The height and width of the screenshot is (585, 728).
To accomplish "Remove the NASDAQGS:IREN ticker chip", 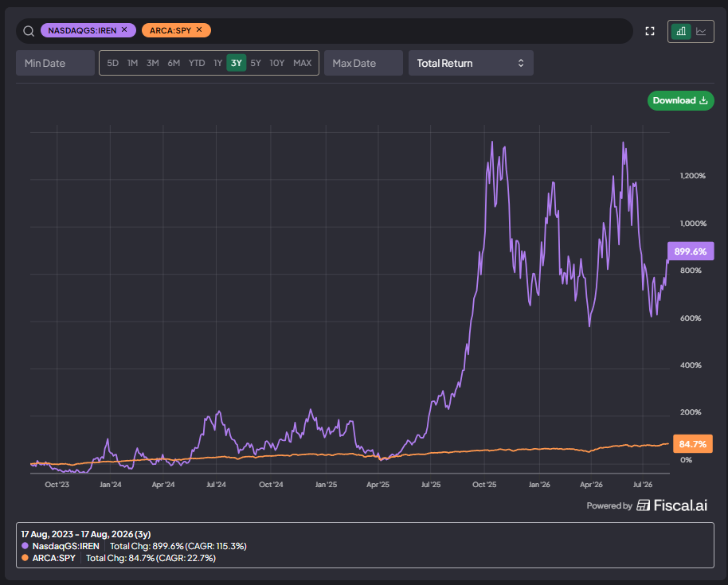I will 124,29.
